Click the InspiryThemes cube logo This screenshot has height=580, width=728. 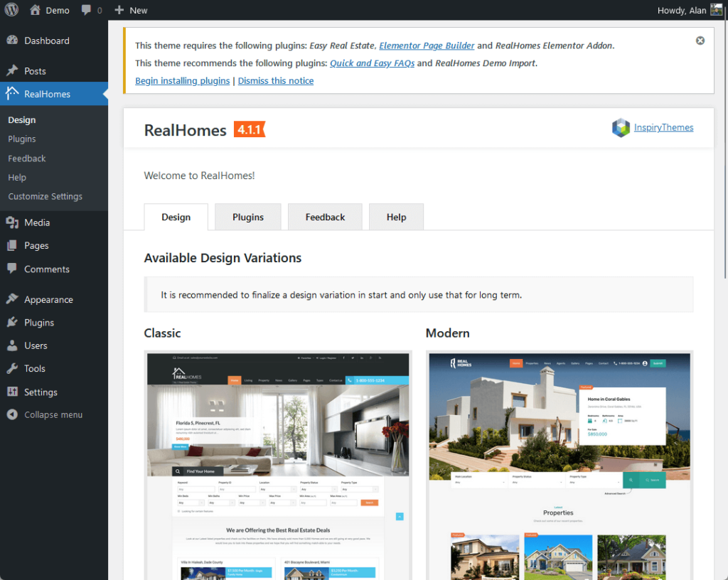pos(621,128)
